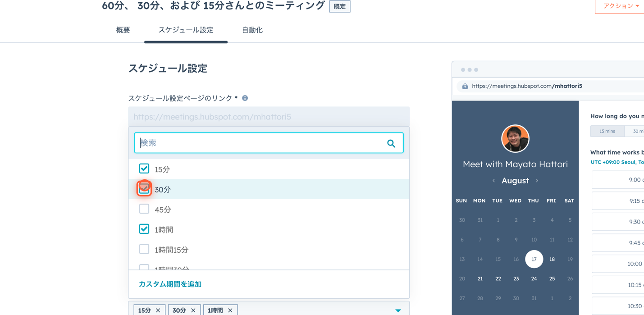Remove the 15分 tag
Image resolution: width=644 pixels, height=315 pixels.
coord(158,310)
